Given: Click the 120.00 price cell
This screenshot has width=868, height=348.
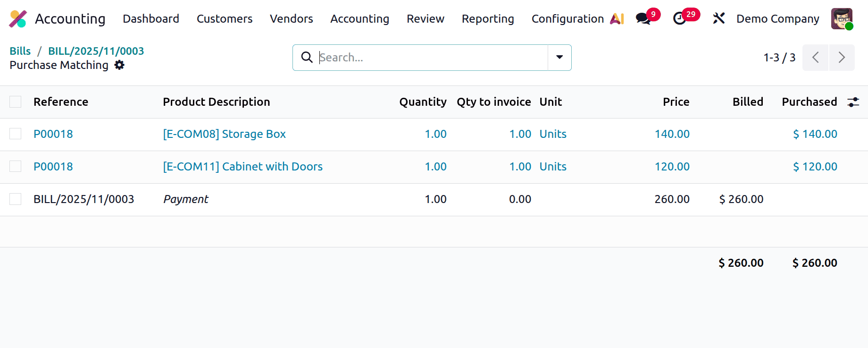Looking at the screenshot, I should point(672,167).
